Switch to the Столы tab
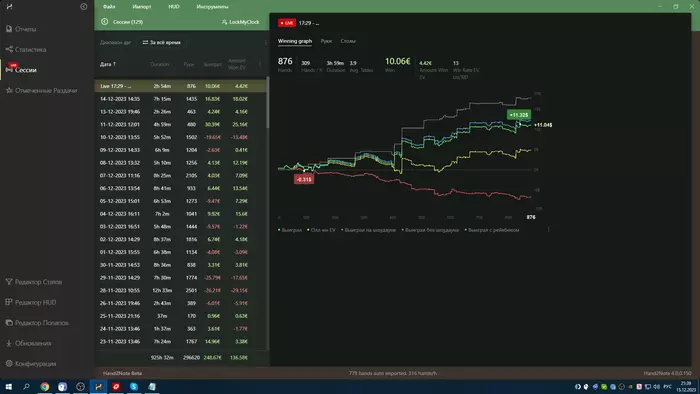Viewport: 700px width, 394px height. pos(348,41)
